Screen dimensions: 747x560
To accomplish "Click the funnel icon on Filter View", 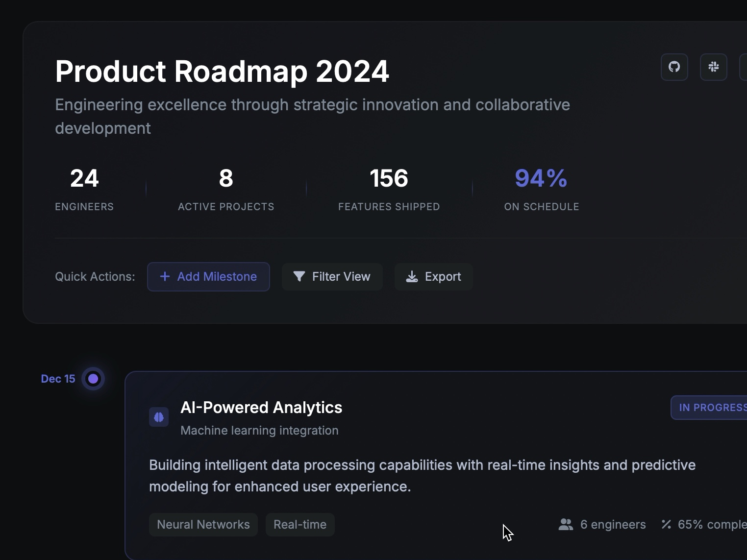I will coord(300,277).
